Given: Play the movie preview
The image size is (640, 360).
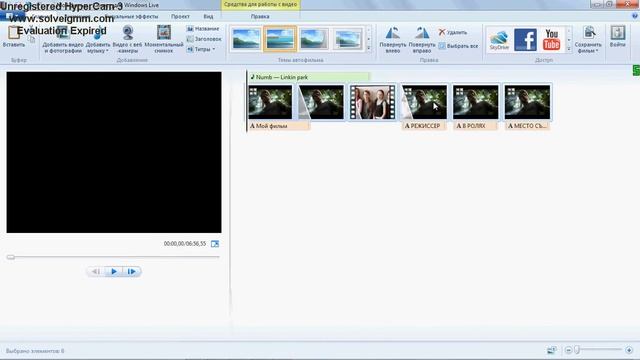Looking at the screenshot, I should (x=114, y=271).
